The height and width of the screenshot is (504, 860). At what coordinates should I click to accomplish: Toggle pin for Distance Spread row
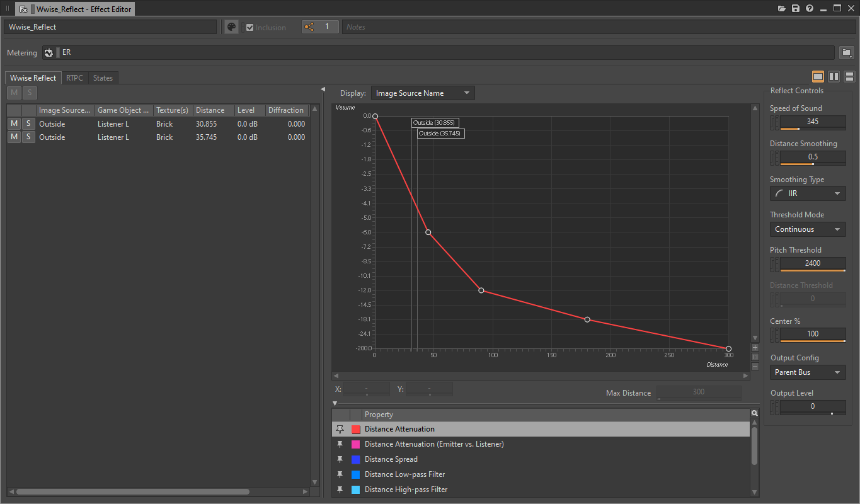340,459
